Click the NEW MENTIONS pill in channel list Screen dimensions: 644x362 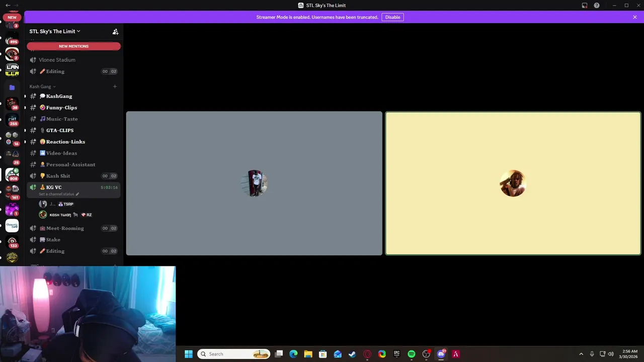(73, 46)
